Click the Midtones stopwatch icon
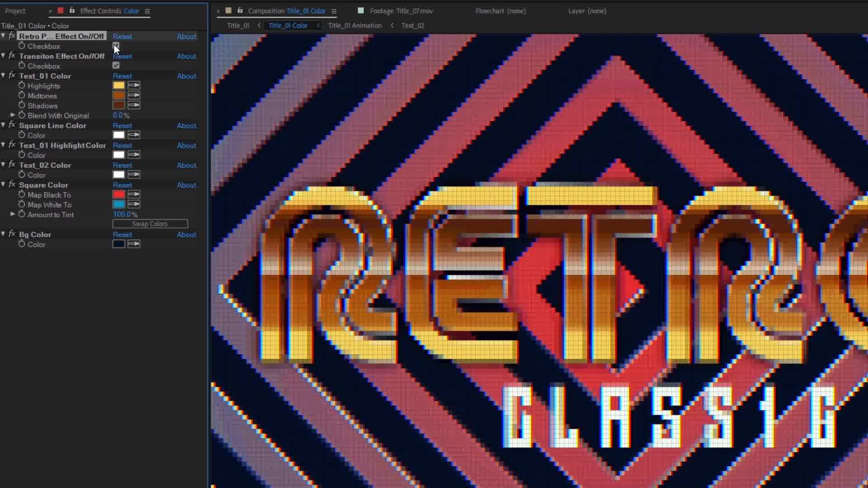This screenshot has height=488, width=868. coord(22,95)
